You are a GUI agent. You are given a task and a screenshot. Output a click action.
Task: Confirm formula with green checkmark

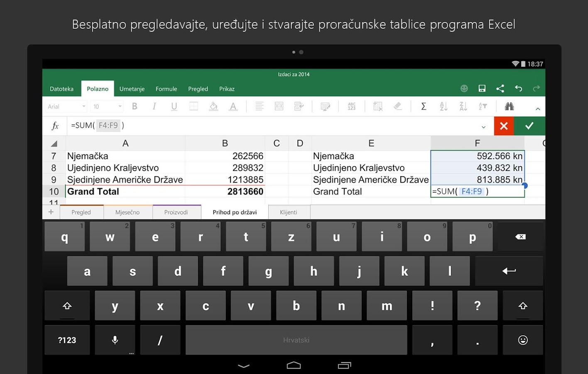pos(529,125)
